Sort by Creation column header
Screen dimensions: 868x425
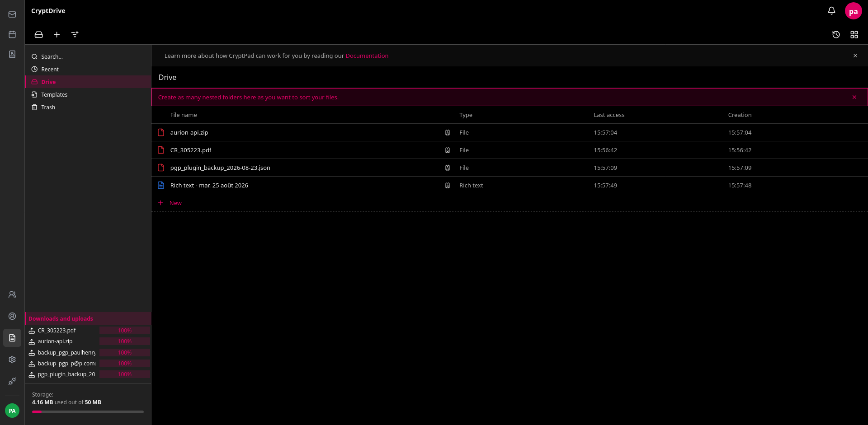coord(740,115)
